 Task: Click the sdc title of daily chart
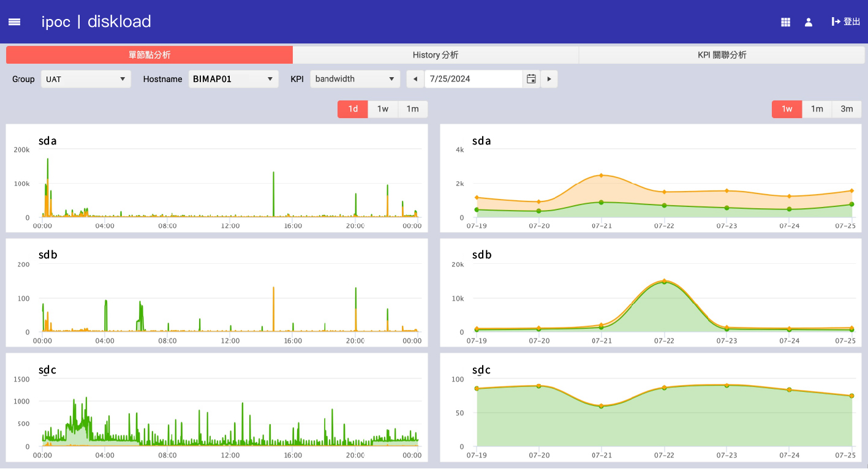pos(47,370)
